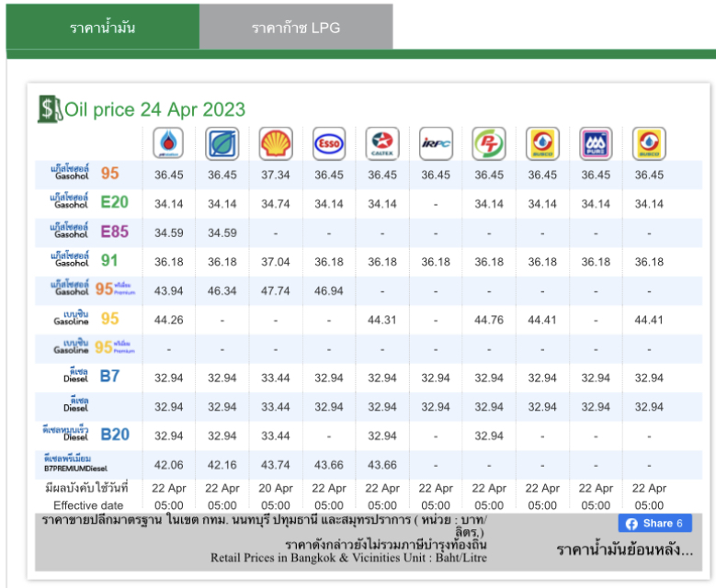Click the Shell Gasohol 95 price 37.34
The image size is (716, 588).
(x=276, y=175)
